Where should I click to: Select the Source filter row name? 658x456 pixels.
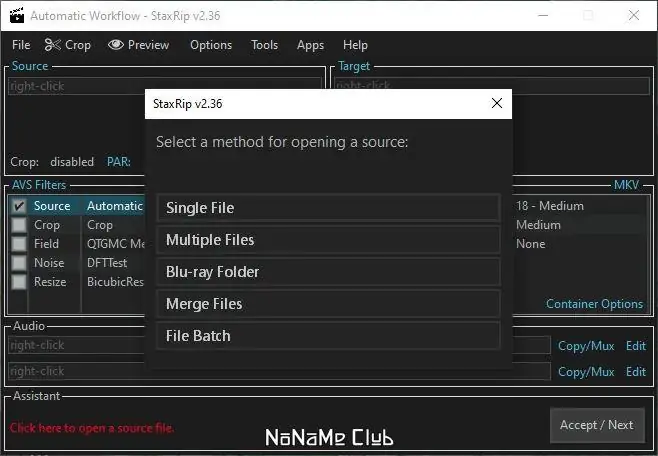(x=52, y=206)
